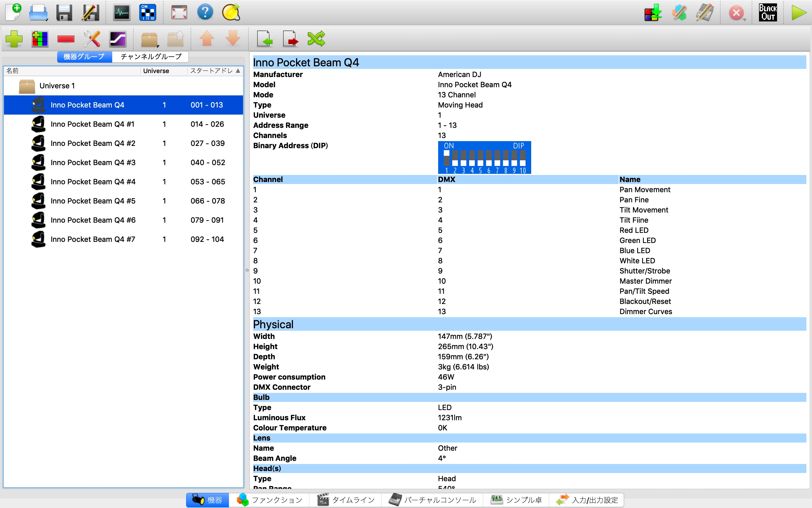
Task: Open a workspace file with the Open icon
Action: pos(38,12)
